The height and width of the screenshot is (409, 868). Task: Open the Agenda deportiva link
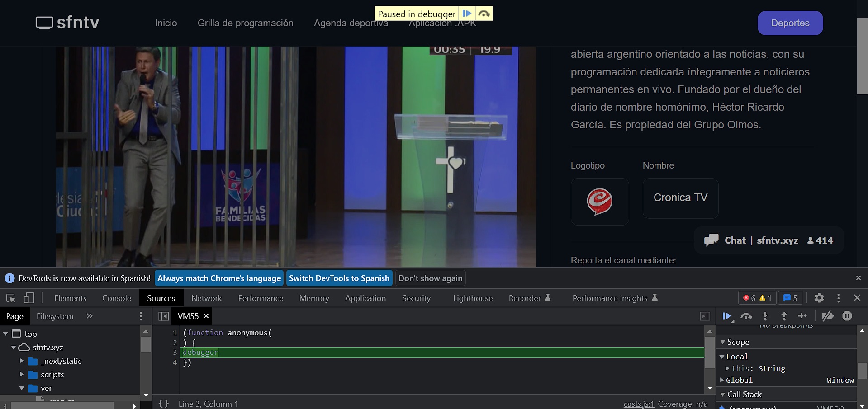pyautogui.click(x=351, y=23)
